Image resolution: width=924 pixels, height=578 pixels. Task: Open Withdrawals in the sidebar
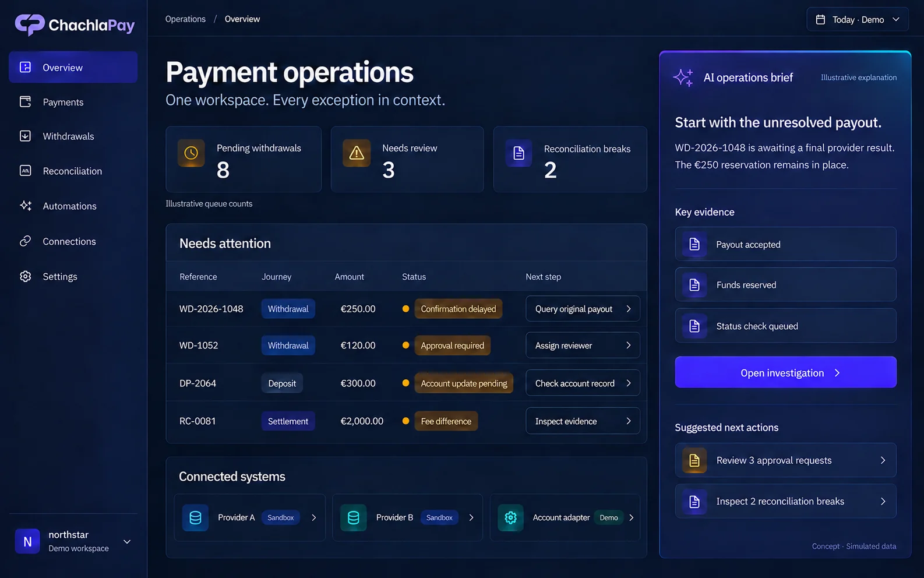click(73, 136)
